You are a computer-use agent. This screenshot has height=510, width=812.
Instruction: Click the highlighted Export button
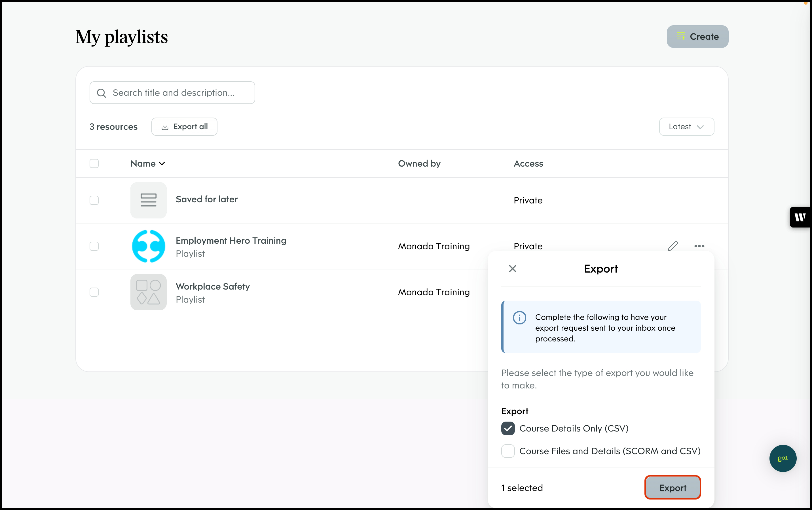(673, 487)
